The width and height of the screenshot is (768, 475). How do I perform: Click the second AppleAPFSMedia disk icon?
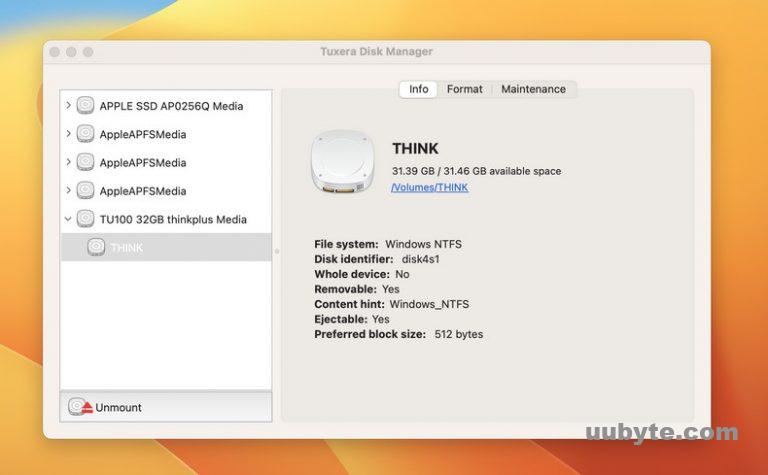tap(86, 162)
